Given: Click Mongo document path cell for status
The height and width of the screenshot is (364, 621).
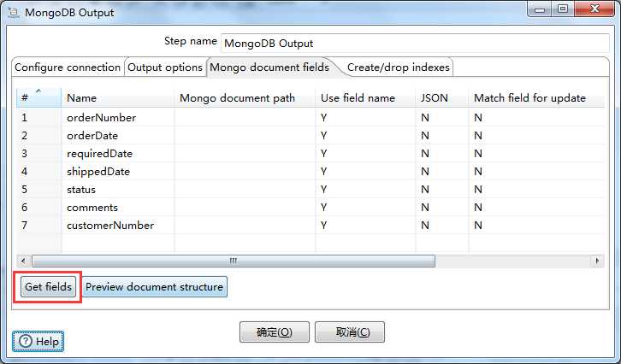Looking at the screenshot, I should [x=245, y=190].
